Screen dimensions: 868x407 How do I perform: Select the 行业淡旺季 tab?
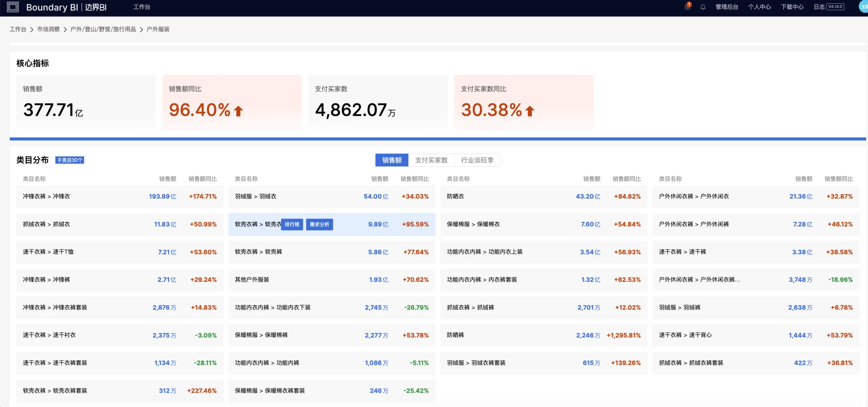coord(477,160)
